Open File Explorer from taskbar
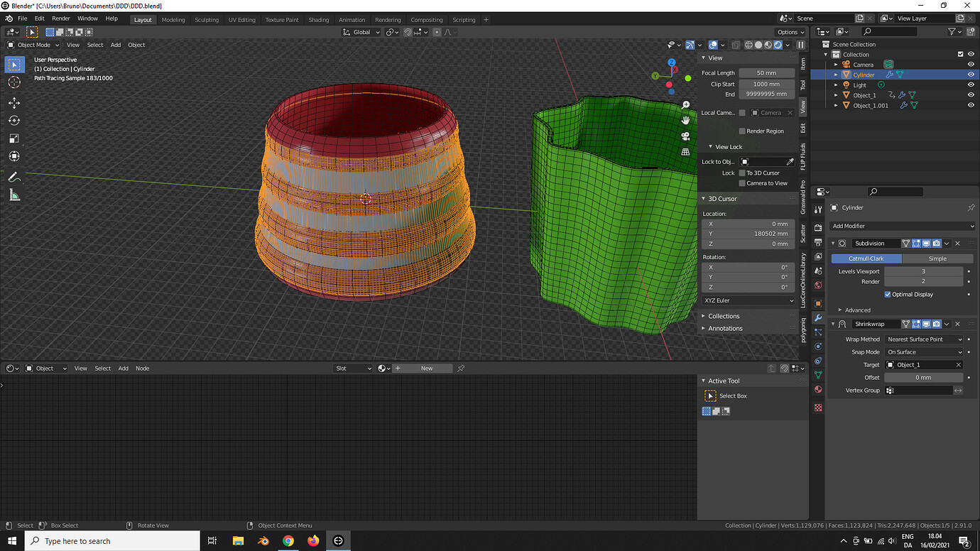 pyautogui.click(x=239, y=540)
